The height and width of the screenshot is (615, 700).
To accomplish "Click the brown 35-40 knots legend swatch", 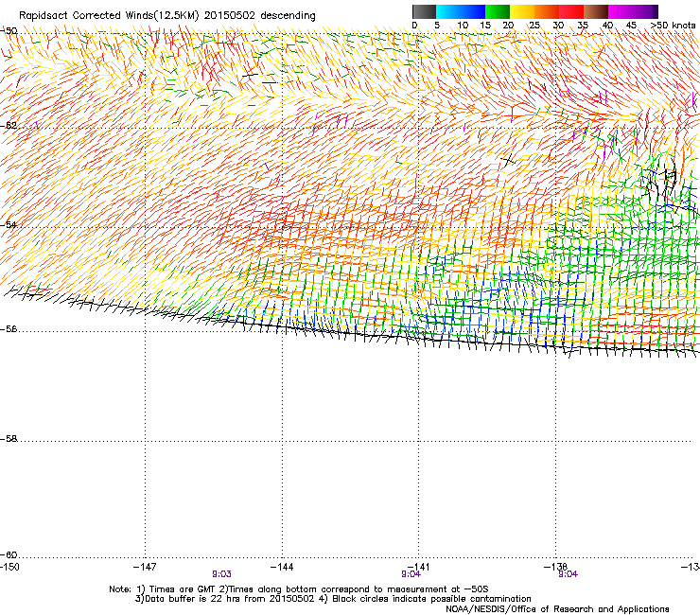I will tap(596, 11).
